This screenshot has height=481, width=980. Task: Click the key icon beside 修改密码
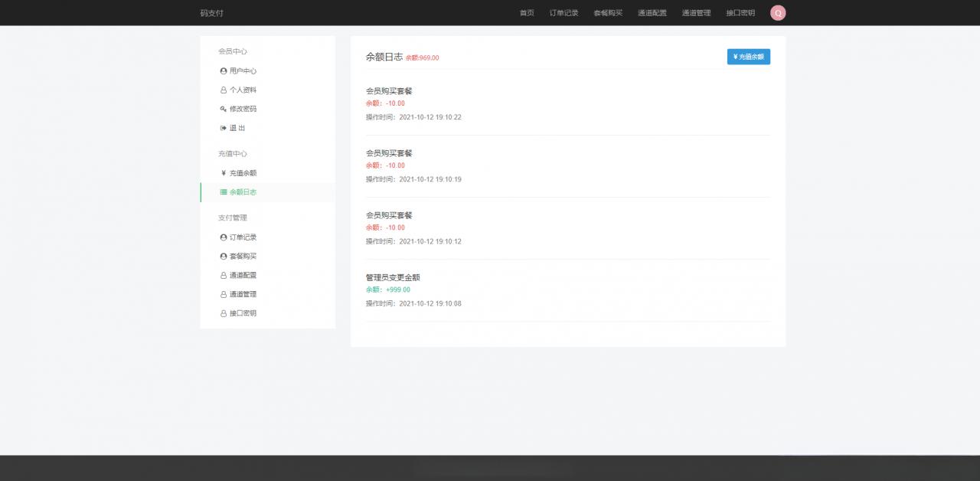pyautogui.click(x=224, y=109)
